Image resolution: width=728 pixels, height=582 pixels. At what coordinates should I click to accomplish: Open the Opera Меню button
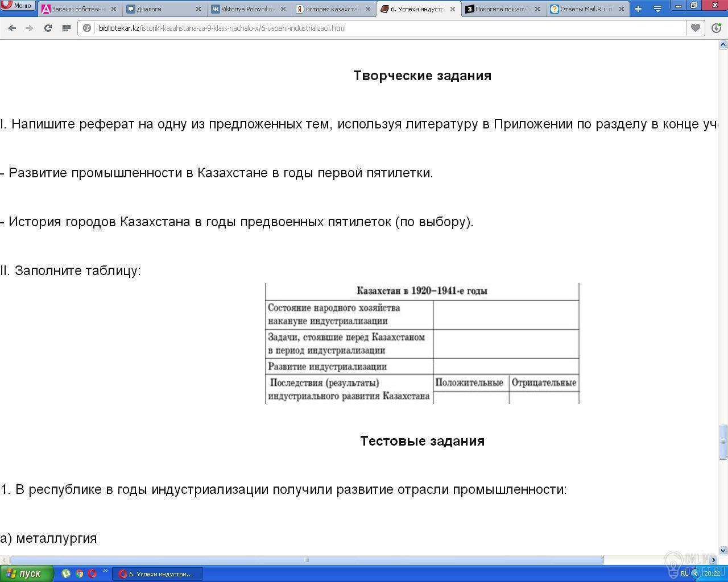pyautogui.click(x=17, y=6)
